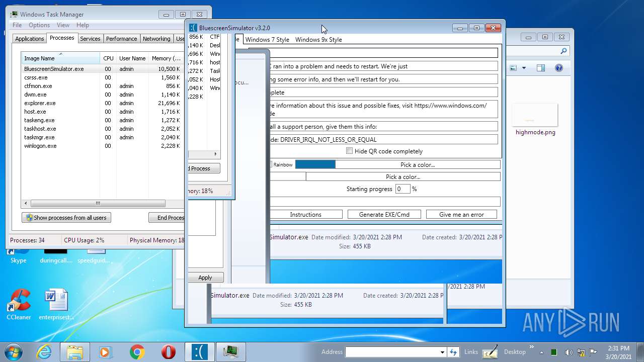Launch Windows Media Player taskbar icon
Viewport: 644px width, 362px height.
coord(106,352)
